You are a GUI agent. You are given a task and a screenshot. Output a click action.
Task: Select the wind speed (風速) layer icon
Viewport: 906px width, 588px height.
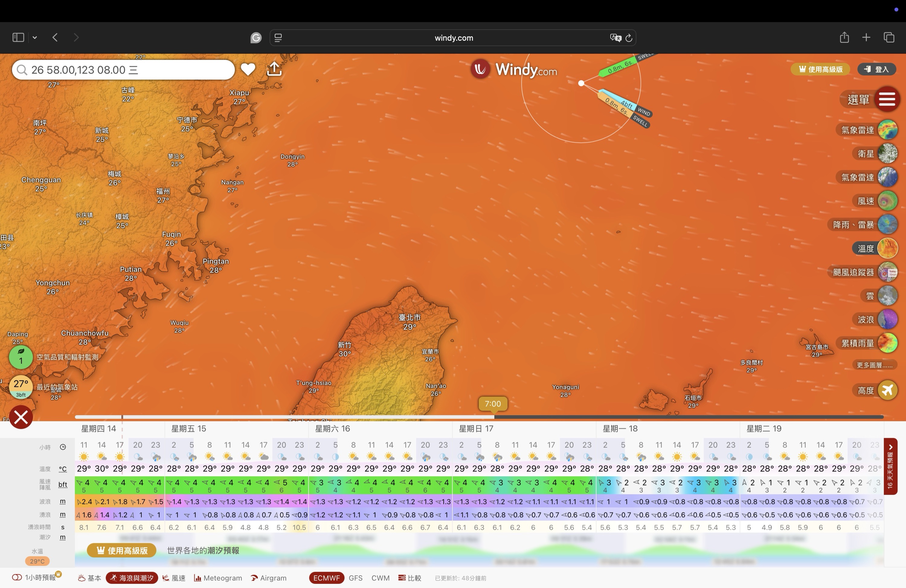[x=887, y=201]
